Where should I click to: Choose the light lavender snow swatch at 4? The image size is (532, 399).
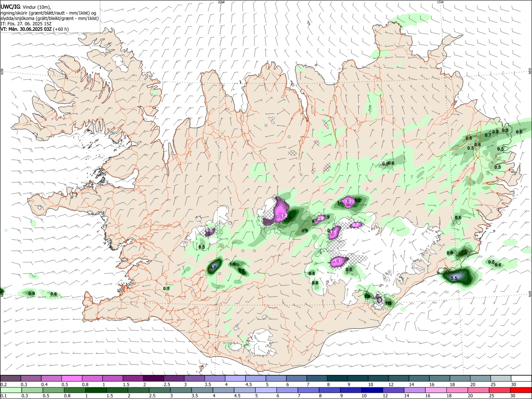pyautogui.click(x=234, y=378)
